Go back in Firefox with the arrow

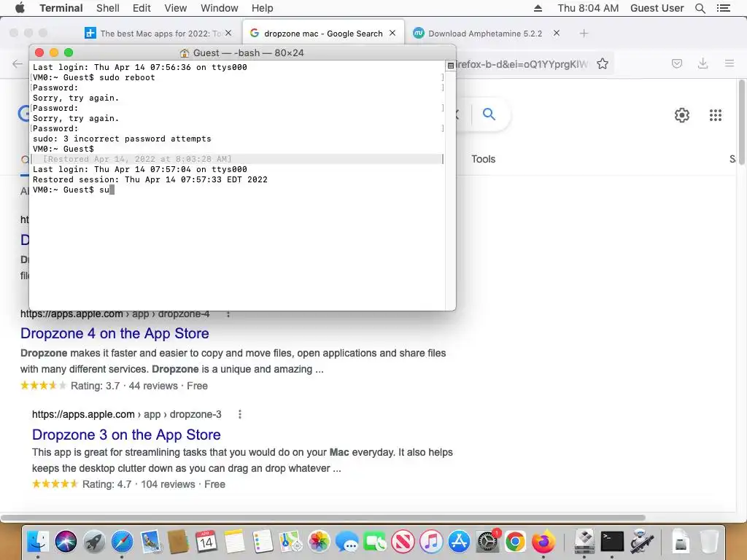point(18,64)
